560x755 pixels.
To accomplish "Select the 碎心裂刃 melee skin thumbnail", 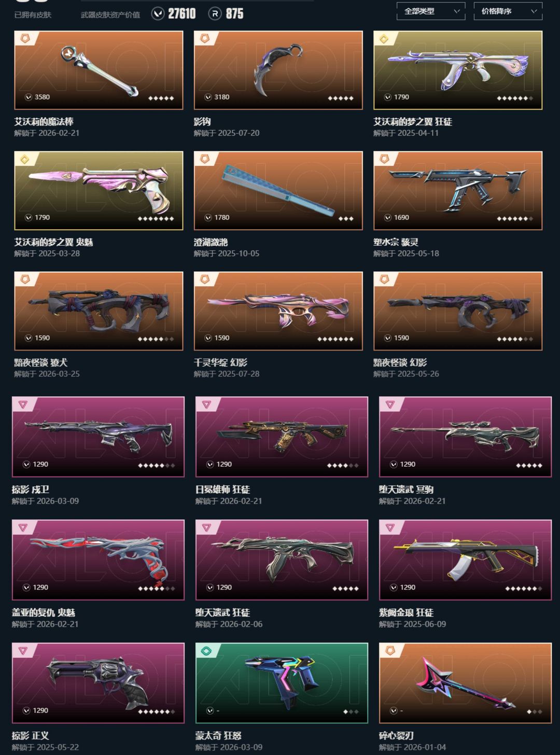I will [x=465, y=683].
